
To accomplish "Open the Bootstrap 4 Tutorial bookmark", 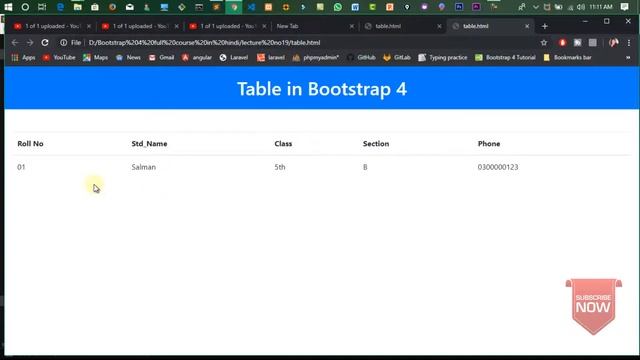I will (505, 58).
